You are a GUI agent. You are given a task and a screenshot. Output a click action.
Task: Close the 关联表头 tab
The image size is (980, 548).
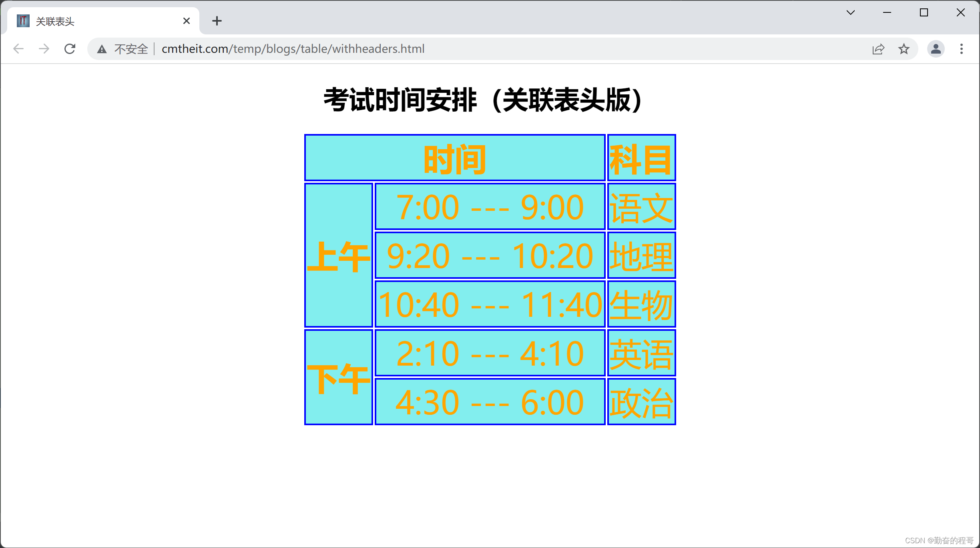click(x=187, y=21)
